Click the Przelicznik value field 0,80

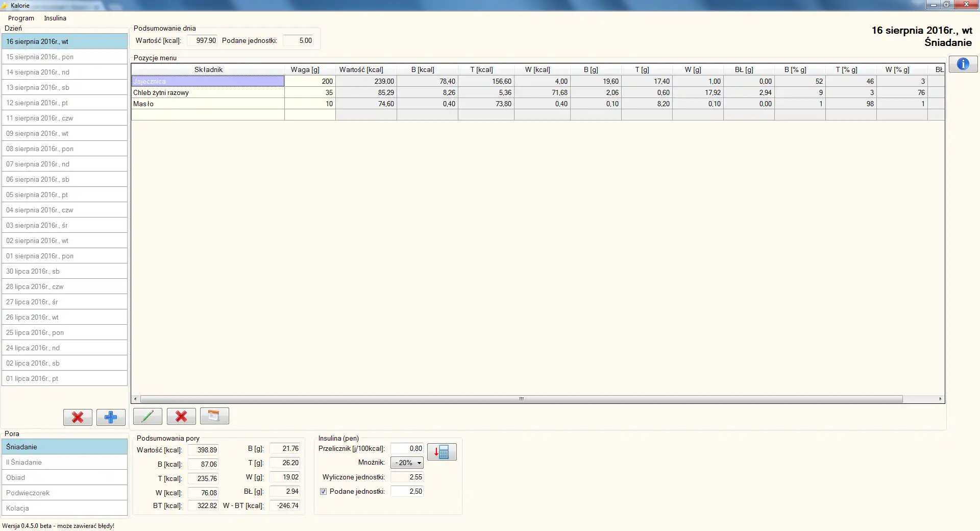tap(407, 448)
